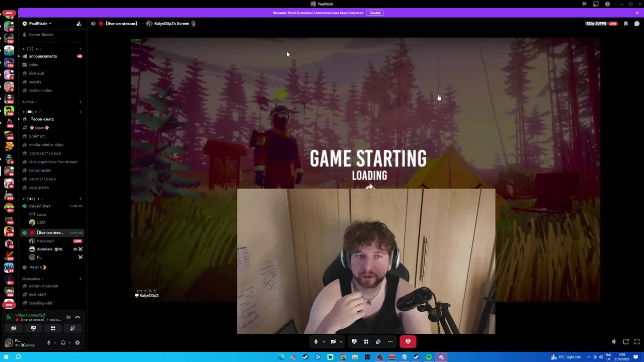Turn on camera in the call control bar
The width and height of the screenshot is (644, 362).
point(333,342)
